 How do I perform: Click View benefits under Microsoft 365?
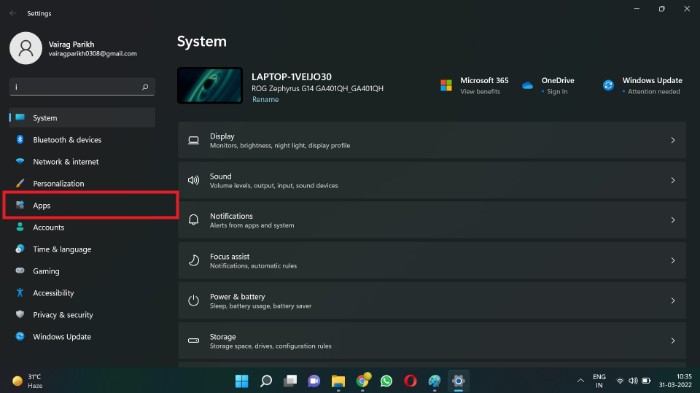coord(480,92)
